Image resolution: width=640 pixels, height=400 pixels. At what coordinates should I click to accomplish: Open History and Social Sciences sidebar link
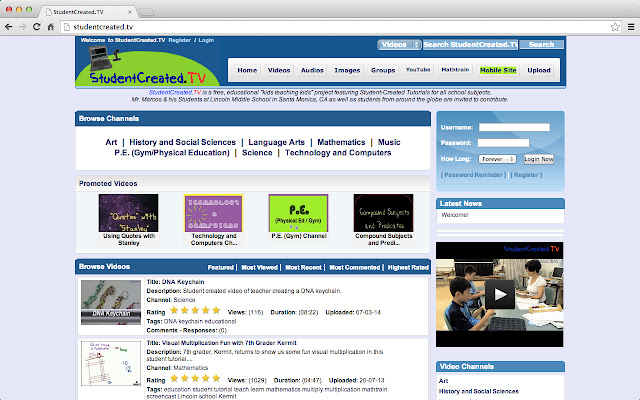click(478, 391)
